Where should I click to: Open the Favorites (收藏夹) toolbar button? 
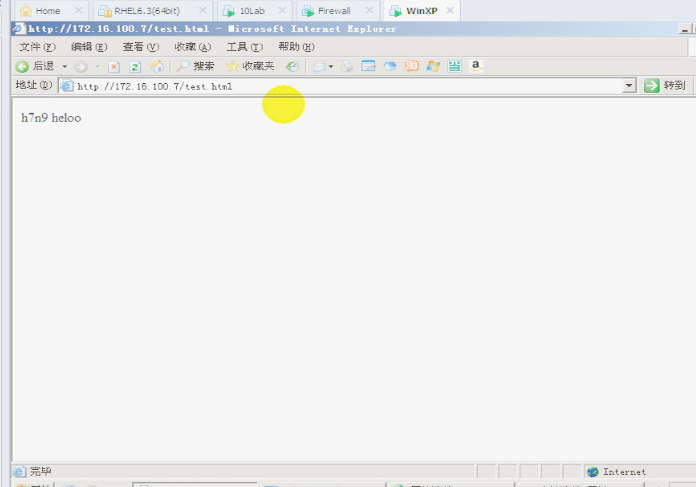click(250, 66)
